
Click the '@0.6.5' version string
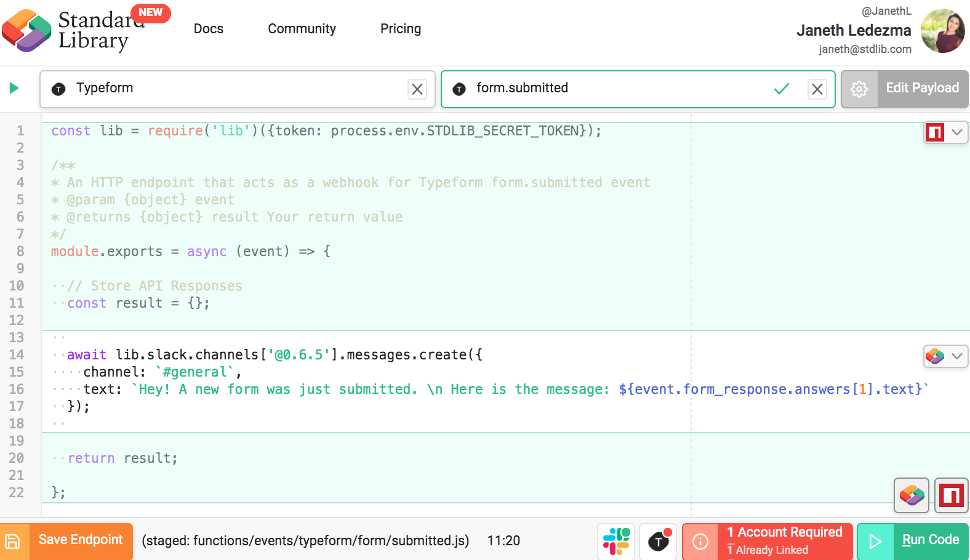click(x=299, y=354)
